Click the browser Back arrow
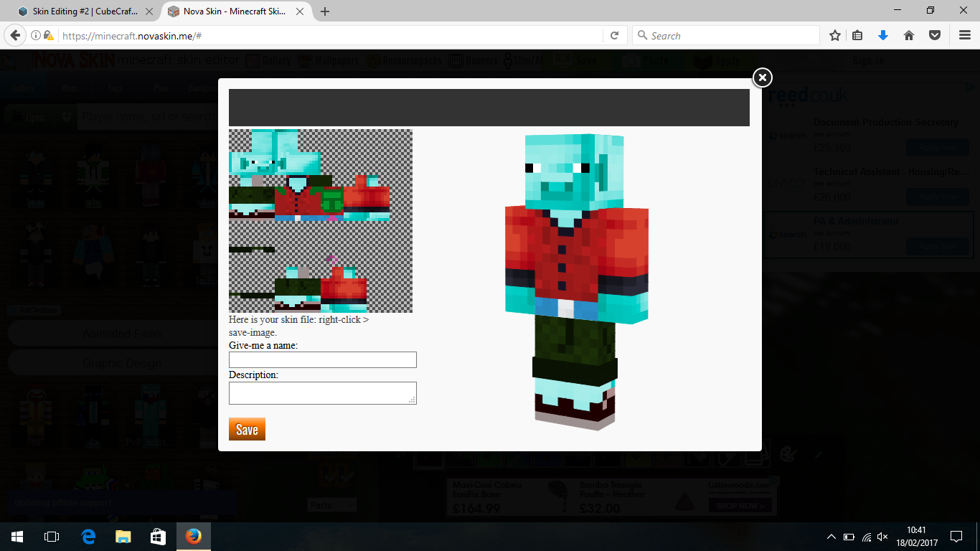The width and height of the screenshot is (980, 551). pos(15,35)
